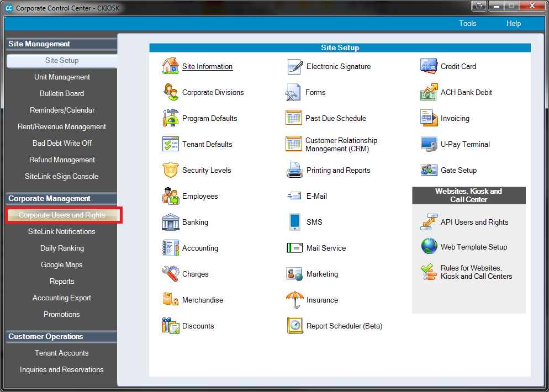Select Site Setup in the sidebar
Viewport: 549px width, 392px height.
(x=62, y=61)
